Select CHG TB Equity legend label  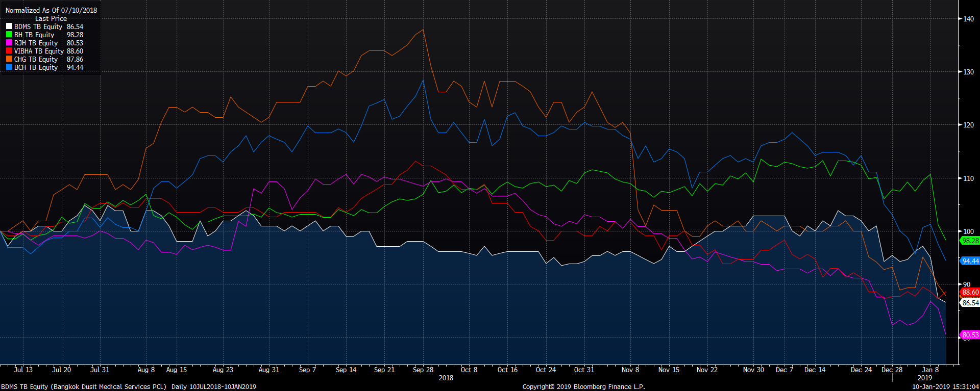pyautogui.click(x=36, y=59)
